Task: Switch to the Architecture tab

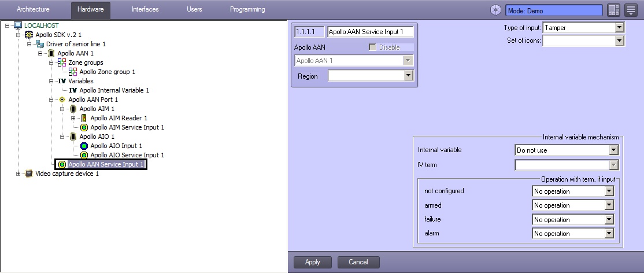Action: (x=33, y=9)
